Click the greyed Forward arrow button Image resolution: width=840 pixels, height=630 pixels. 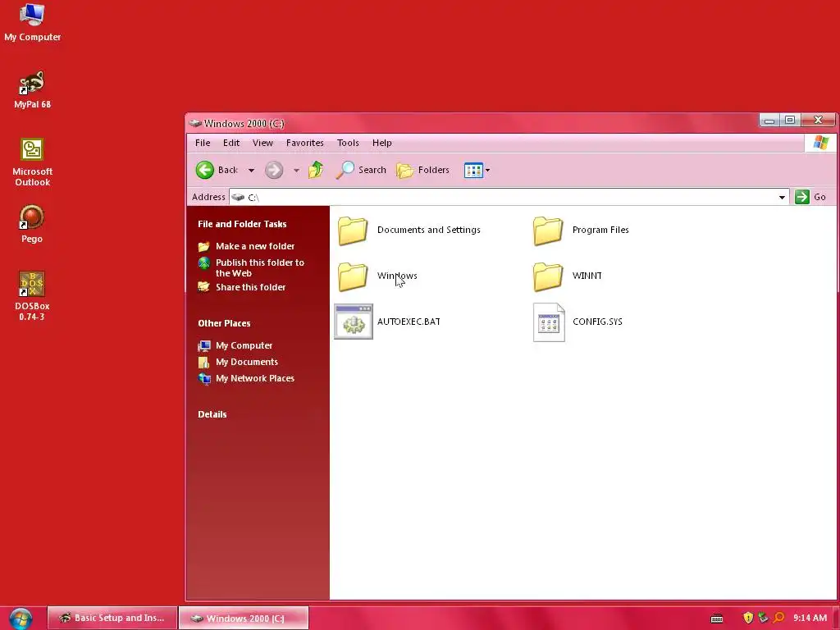[274, 170]
